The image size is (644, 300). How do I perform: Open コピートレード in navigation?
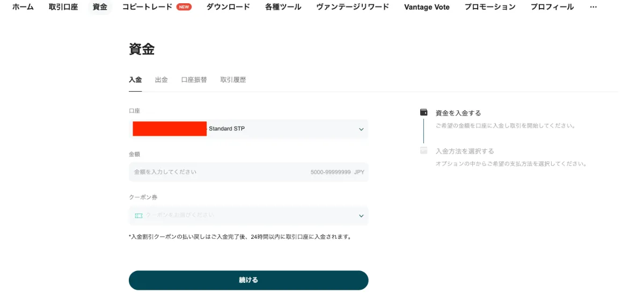pyautogui.click(x=147, y=7)
